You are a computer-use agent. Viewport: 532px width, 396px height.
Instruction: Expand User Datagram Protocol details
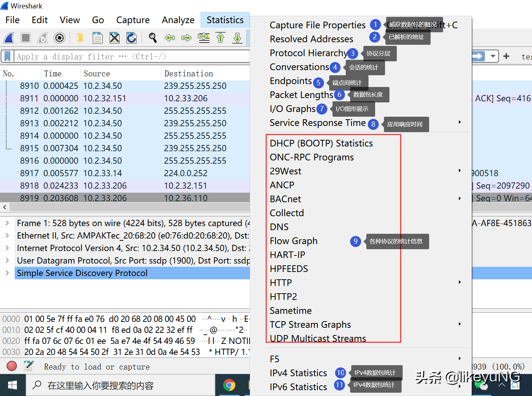[x=7, y=261]
